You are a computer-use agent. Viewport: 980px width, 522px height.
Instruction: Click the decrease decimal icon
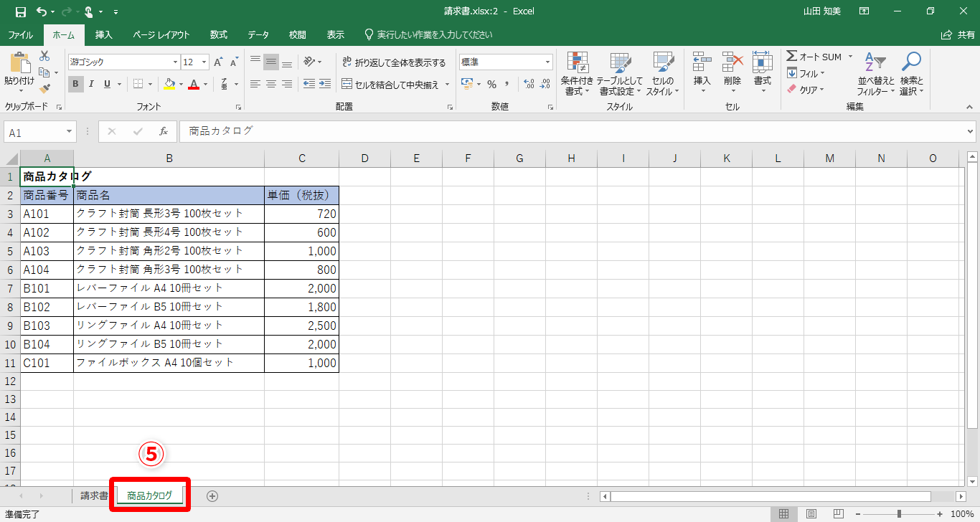pos(546,84)
